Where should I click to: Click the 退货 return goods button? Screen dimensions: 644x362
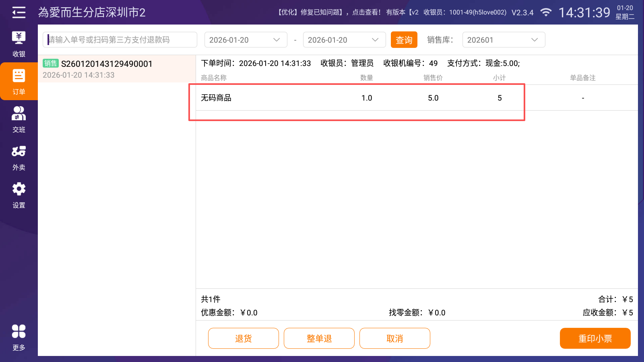[x=243, y=338]
